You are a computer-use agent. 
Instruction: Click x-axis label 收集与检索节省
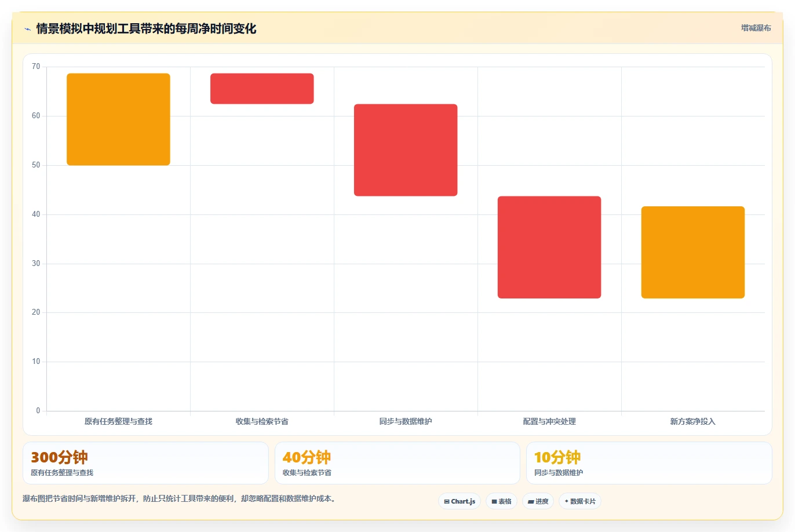tap(262, 421)
